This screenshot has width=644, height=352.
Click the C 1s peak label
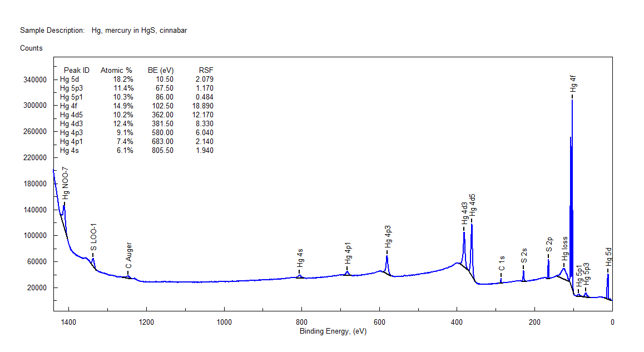click(501, 264)
